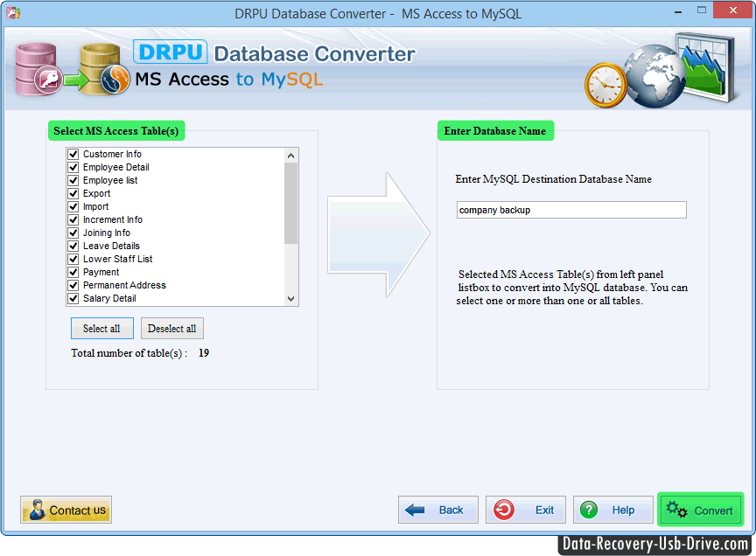Click the Select MS Access Table(s) header
The height and width of the screenshot is (556, 756).
tap(116, 131)
